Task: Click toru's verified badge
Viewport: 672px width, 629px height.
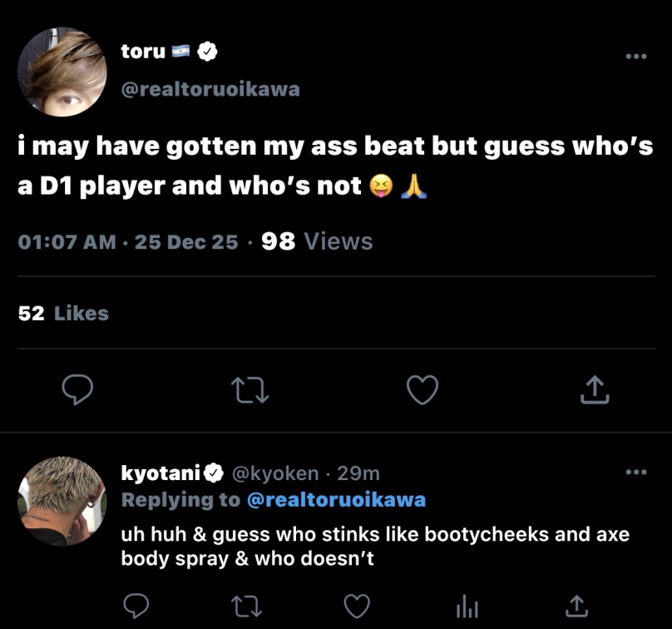Action: point(207,52)
